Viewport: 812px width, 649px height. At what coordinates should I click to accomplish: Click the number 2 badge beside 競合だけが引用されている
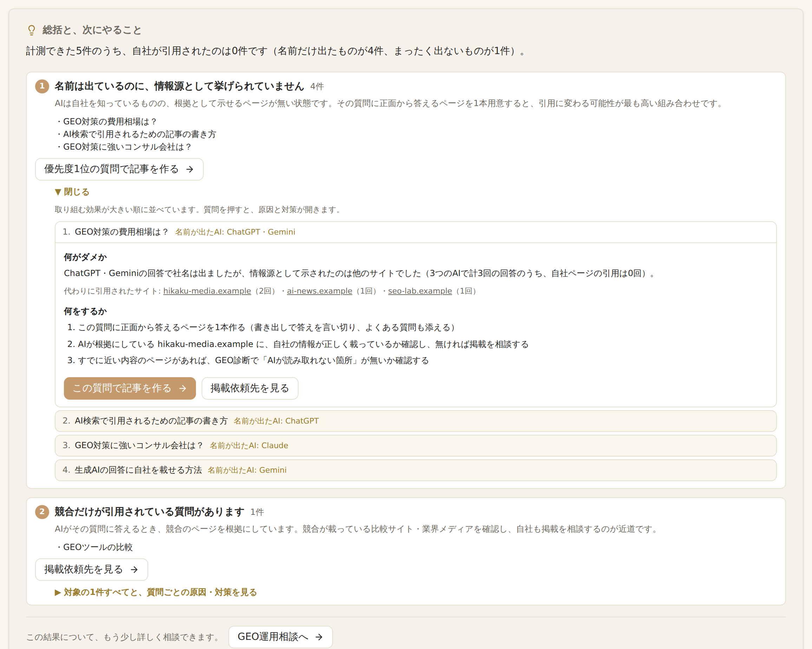[42, 512]
